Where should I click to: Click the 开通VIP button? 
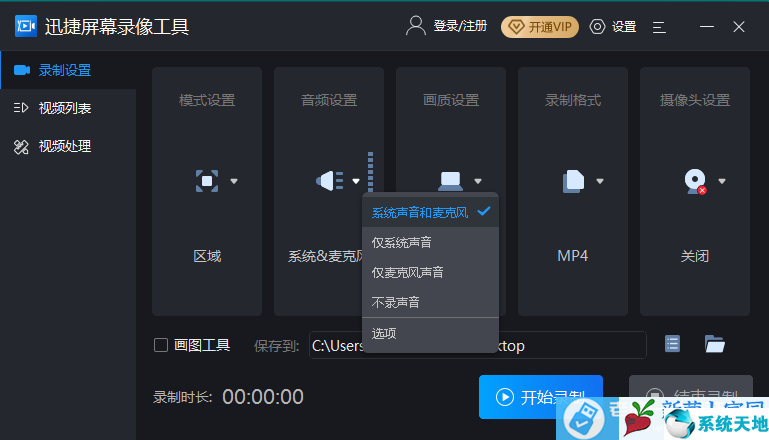tap(539, 26)
